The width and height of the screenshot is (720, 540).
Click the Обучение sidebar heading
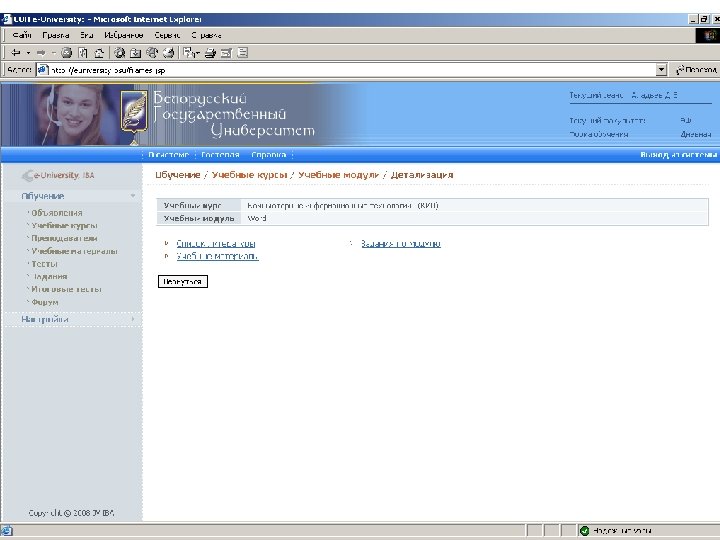point(43,196)
